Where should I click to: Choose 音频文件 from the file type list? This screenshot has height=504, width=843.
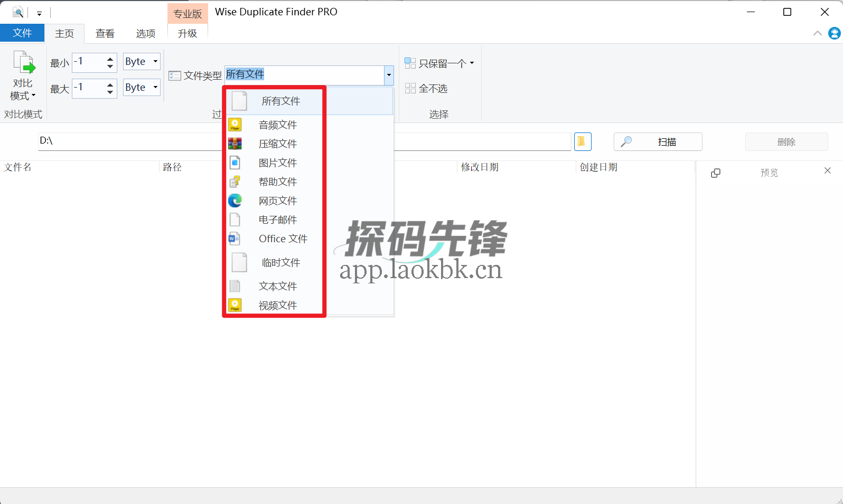pos(310,125)
